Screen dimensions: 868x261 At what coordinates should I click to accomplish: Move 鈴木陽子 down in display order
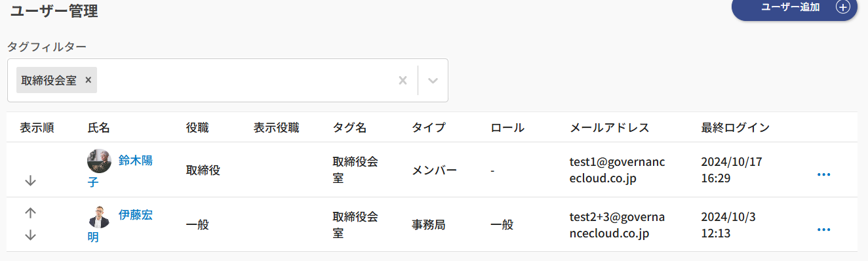coord(30,182)
